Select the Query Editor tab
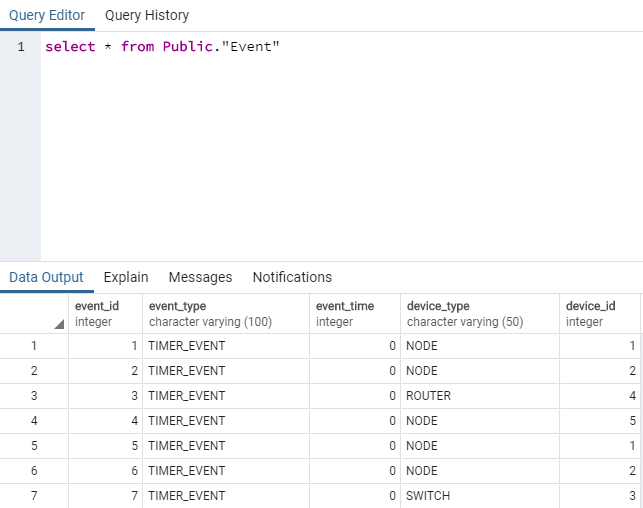The height and width of the screenshot is (508, 643). (47, 15)
